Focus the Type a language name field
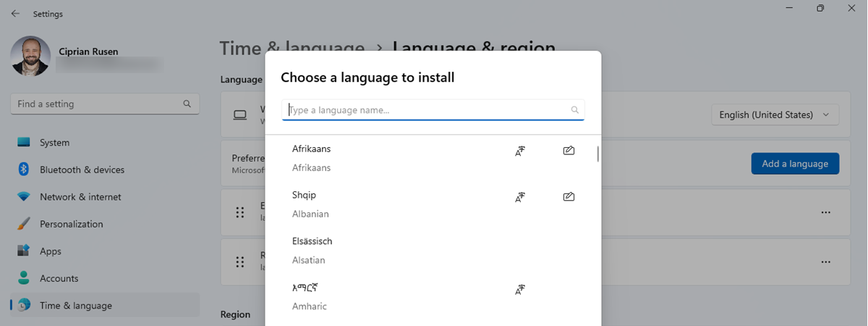Image resolution: width=868 pixels, height=326 pixels. click(427, 110)
